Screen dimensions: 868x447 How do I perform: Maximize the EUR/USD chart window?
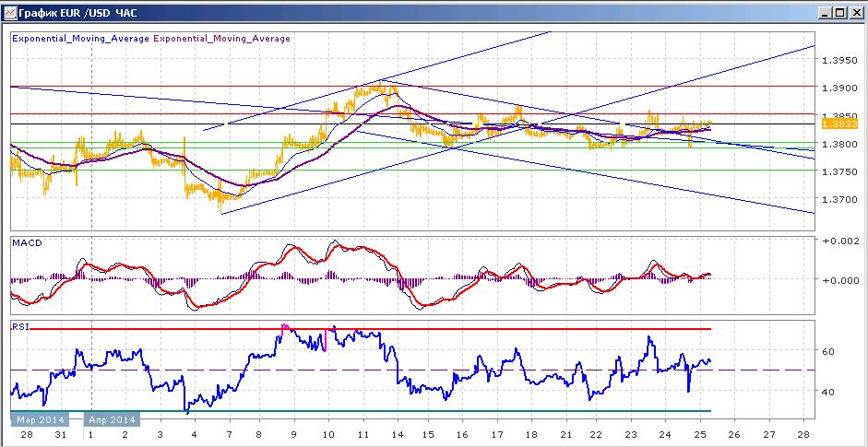pyautogui.click(x=839, y=13)
